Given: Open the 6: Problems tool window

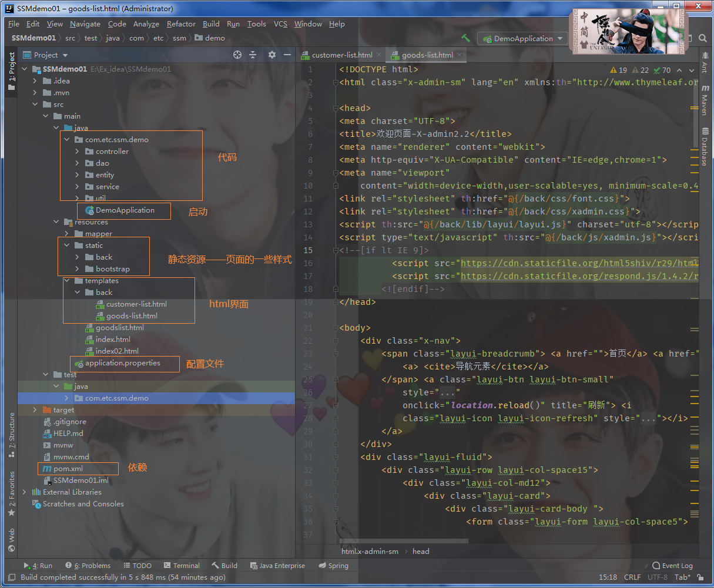Looking at the screenshot, I should pos(88,566).
